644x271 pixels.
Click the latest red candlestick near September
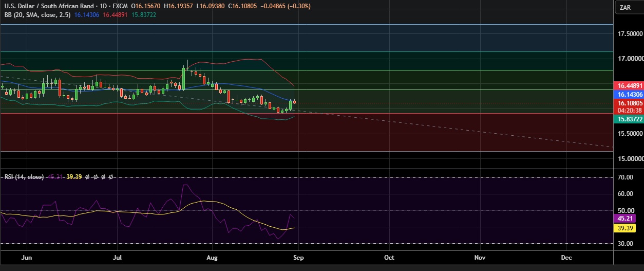point(295,101)
